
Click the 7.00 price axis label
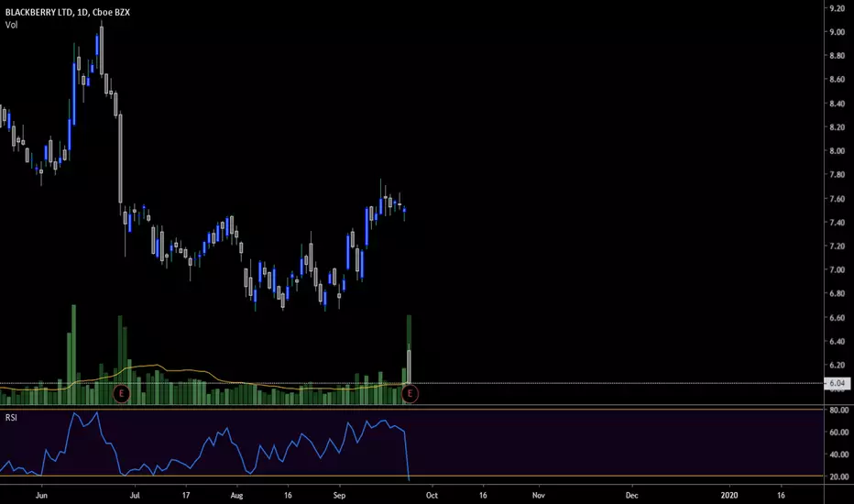click(838, 269)
